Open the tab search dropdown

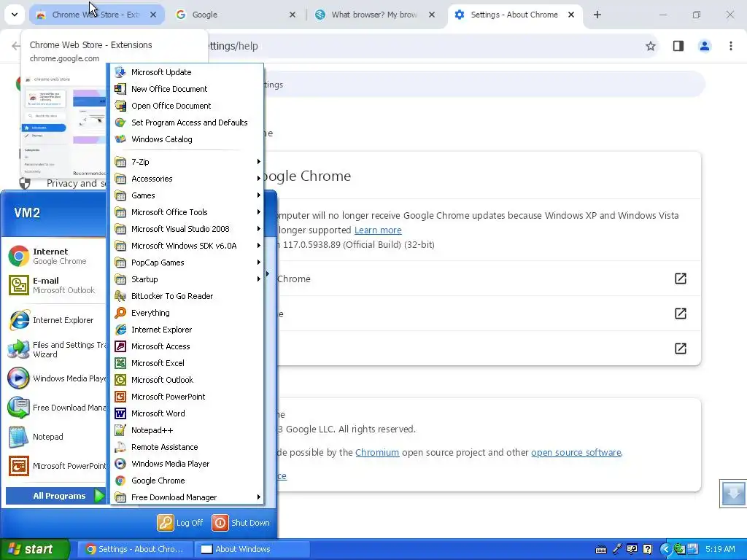15,15
